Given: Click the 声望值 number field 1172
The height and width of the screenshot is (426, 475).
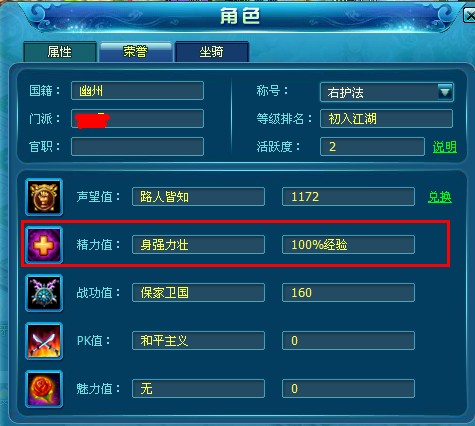Looking at the screenshot, I should 348,197.
